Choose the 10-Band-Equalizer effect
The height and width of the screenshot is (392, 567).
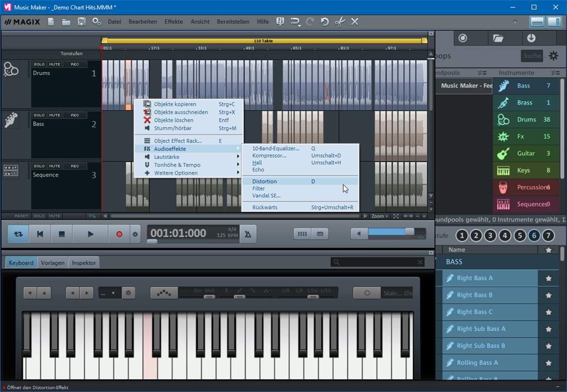[300, 148]
